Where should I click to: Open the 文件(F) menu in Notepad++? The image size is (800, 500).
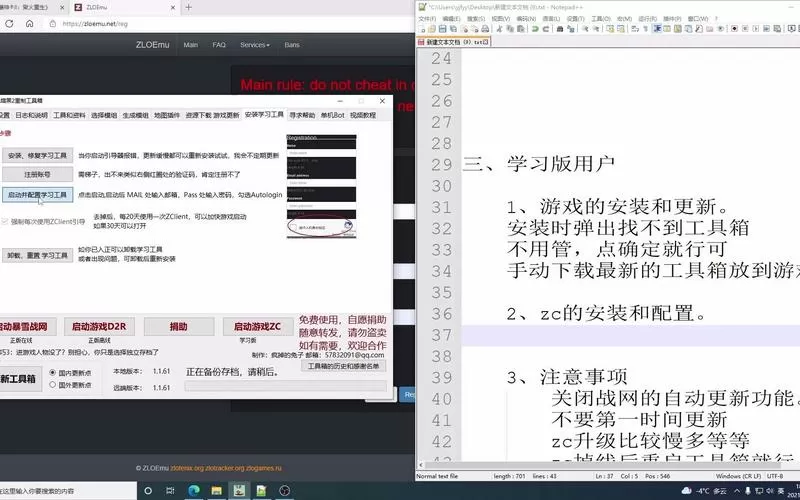pyautogui.click(x=427, y=18)
